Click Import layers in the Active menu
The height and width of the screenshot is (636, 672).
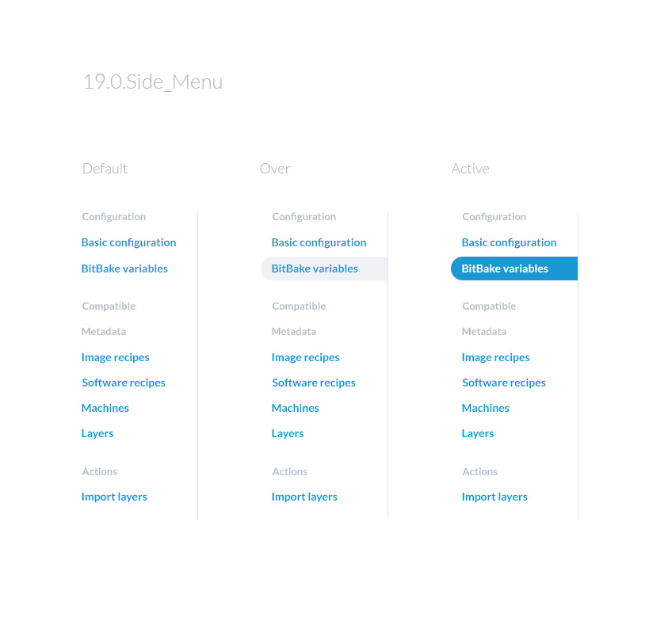point(494,497)
